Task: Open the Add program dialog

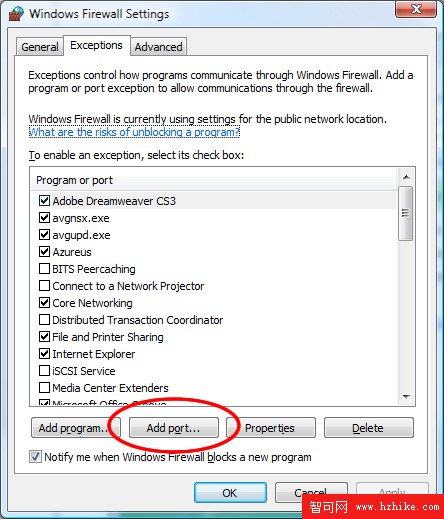Action: (76, 428)
